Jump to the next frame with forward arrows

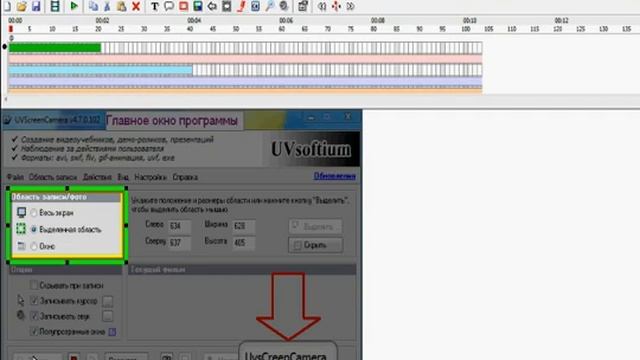(350, 6)
